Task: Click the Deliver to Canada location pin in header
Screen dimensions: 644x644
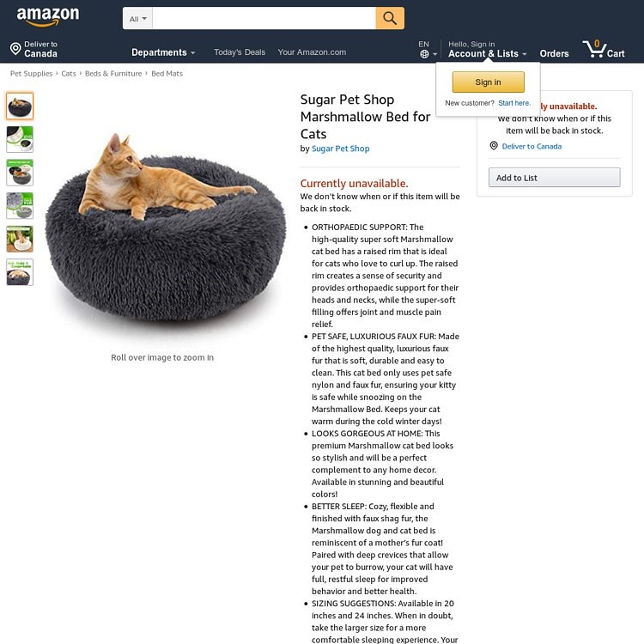Action: (x=15, y=49)
